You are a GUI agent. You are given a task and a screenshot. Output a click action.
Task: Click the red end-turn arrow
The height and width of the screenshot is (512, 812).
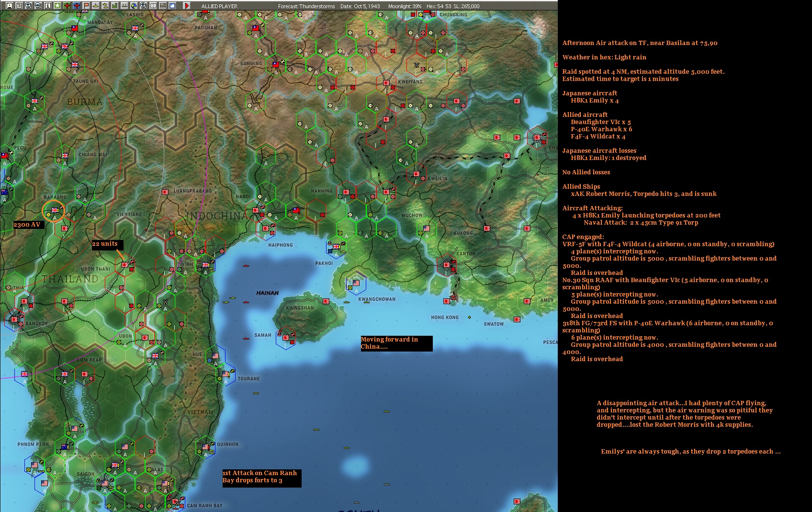(187, 6)
